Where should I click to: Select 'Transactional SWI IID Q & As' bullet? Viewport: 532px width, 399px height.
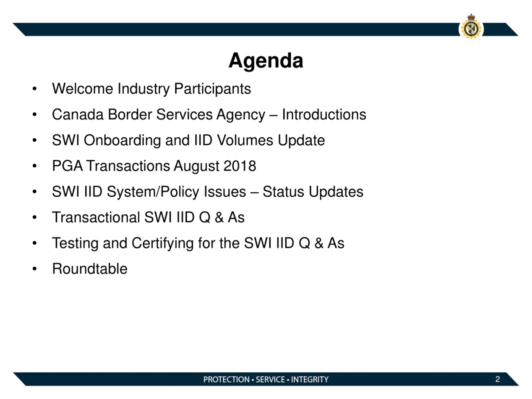[x=148, y=217]
